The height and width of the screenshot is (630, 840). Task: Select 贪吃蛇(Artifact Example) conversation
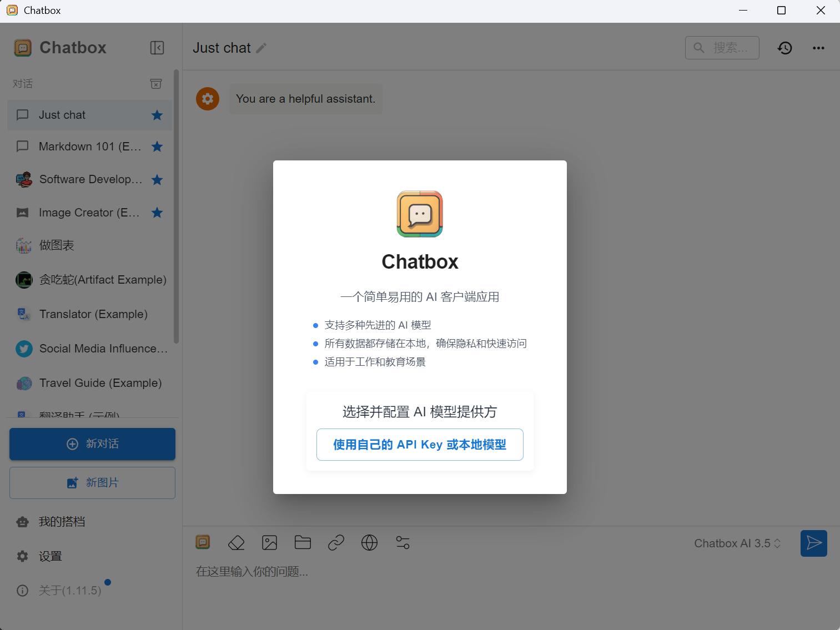tap(90, 280)
